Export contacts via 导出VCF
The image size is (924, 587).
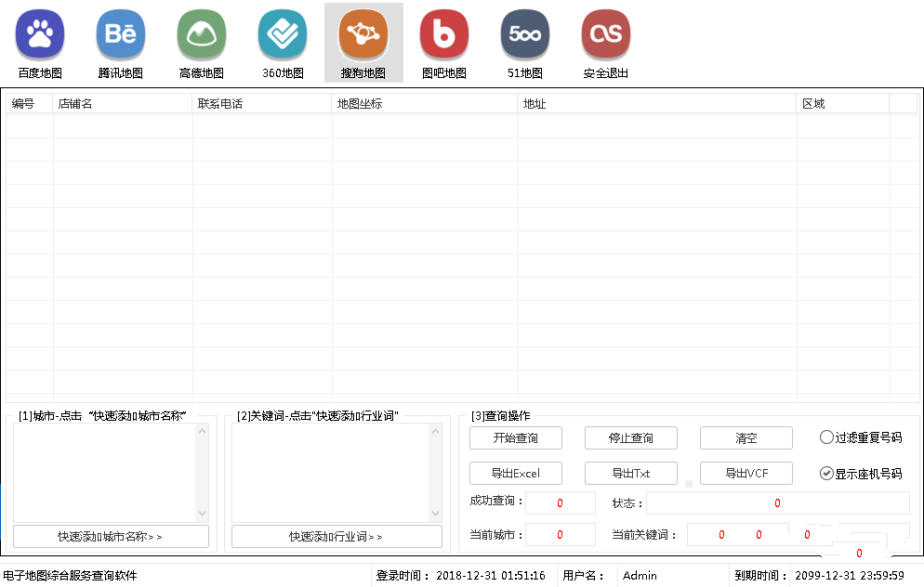746,474
